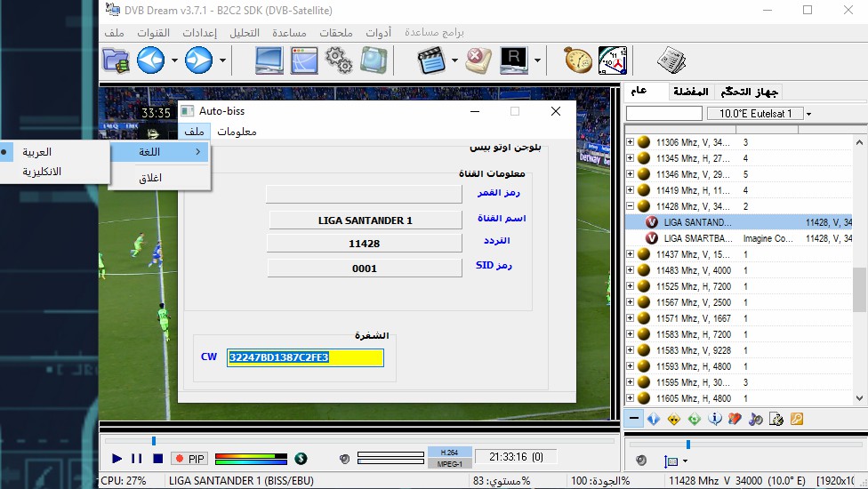This screenshot has width=868, height=489.
Task: Click the green screen snapshot toolbar icon
Action: [x=374, y=60]
